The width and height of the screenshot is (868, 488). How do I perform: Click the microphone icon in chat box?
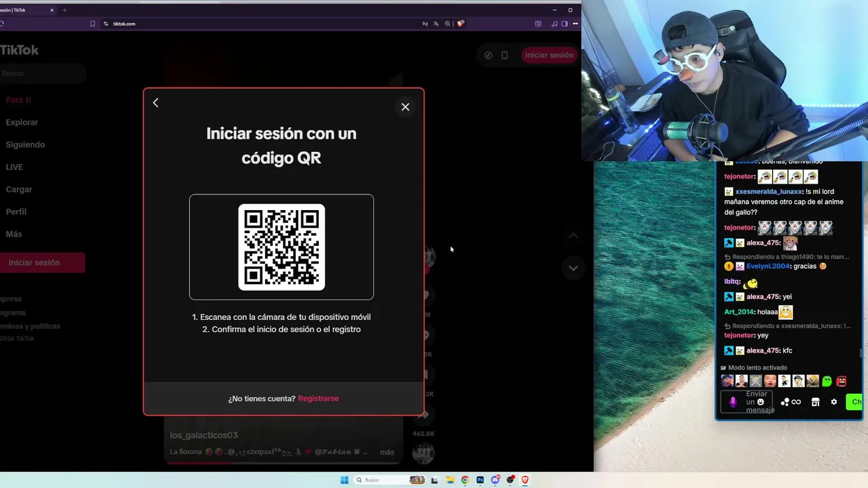coord(732,402)
